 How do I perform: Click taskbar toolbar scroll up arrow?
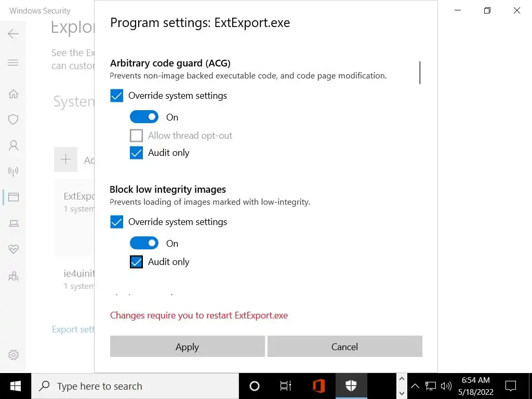(x=402, y=379)
